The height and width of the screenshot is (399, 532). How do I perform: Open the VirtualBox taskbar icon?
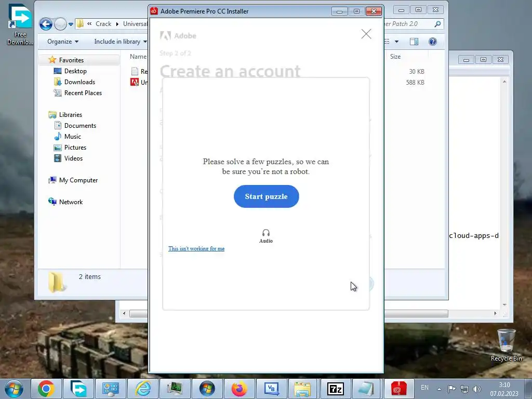point(271,389)
